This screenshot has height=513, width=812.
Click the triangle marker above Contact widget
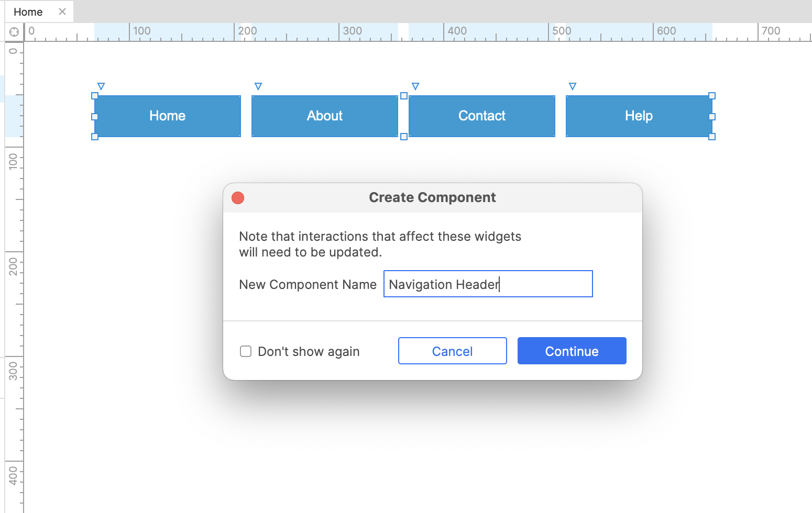[415, 86]
